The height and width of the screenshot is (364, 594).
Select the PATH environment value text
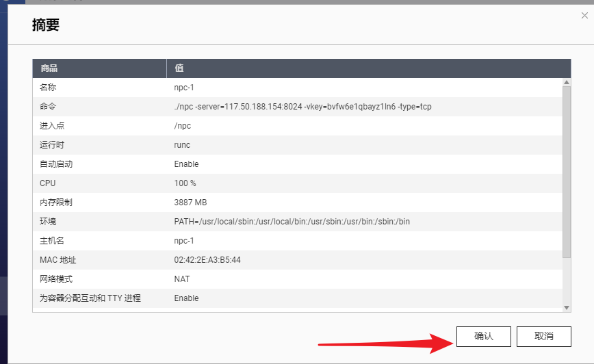click(x=292, y=222)
